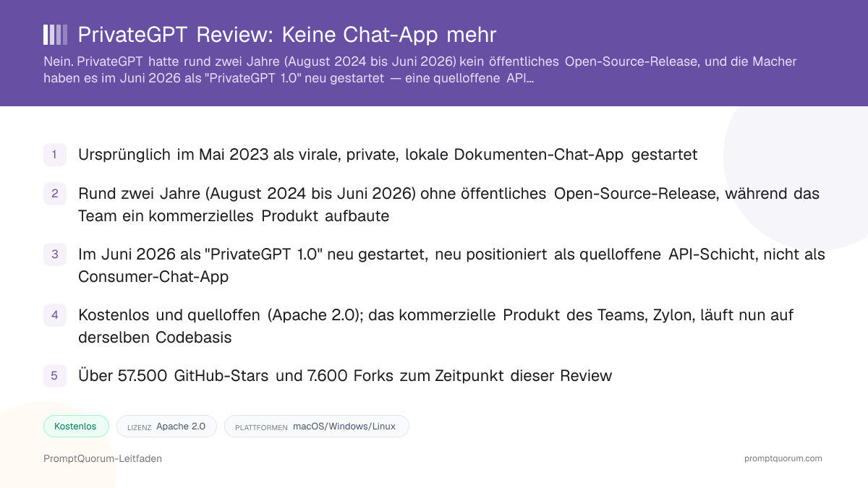Click the "Plattformen macOS/Windows/Linux" pill
The width and height of the screenshot is (868, 488).
tap(316, 427)
